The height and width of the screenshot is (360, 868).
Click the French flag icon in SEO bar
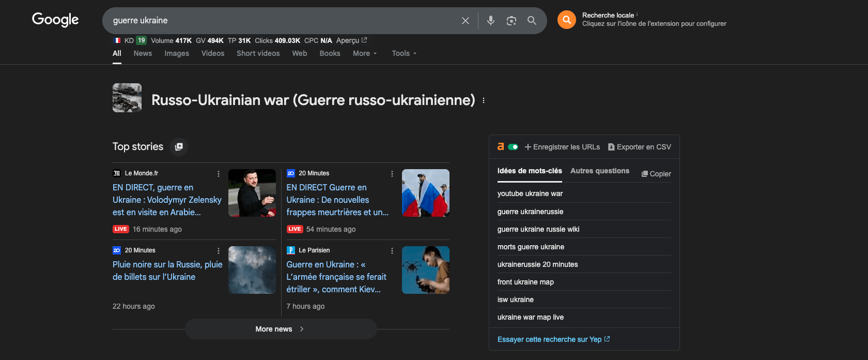click(117, 40)
